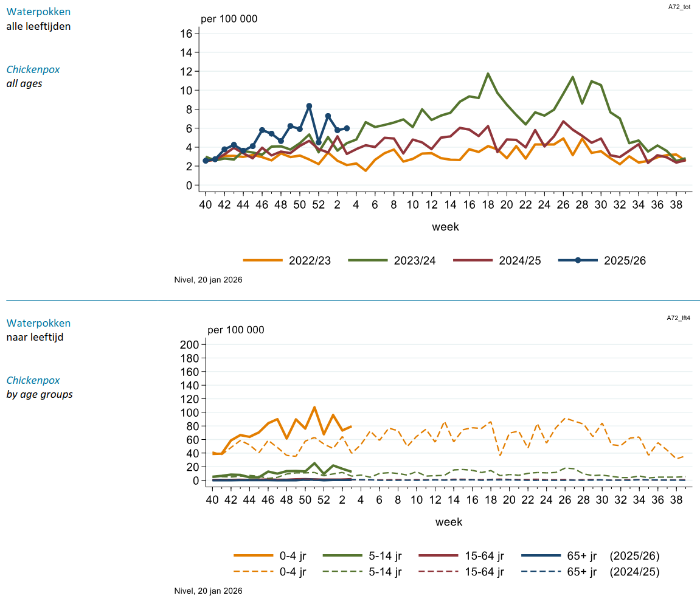Viewport: 700px width, 601px height.
Task: Click the dashed orange 0-4 jr legend line
Action: pyautogui.click(x=254, y=572)
